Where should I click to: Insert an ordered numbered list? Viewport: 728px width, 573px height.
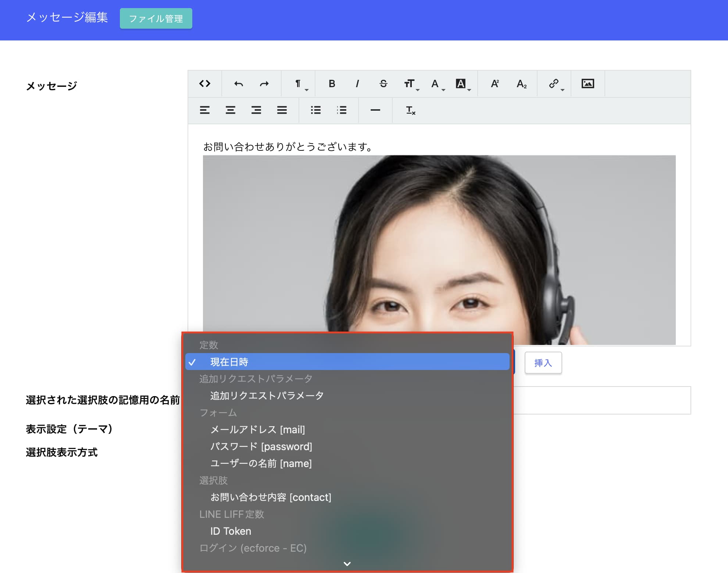tap(342, 110)
